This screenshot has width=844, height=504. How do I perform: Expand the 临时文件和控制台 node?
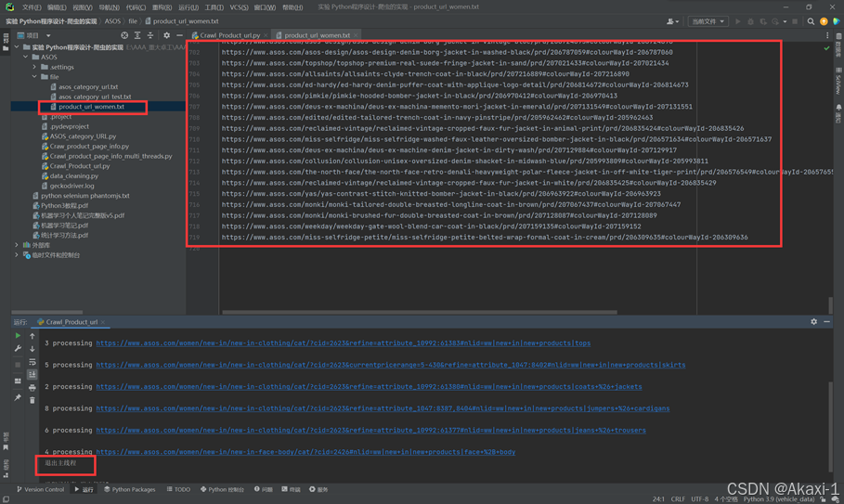click(x=17, y=255)
